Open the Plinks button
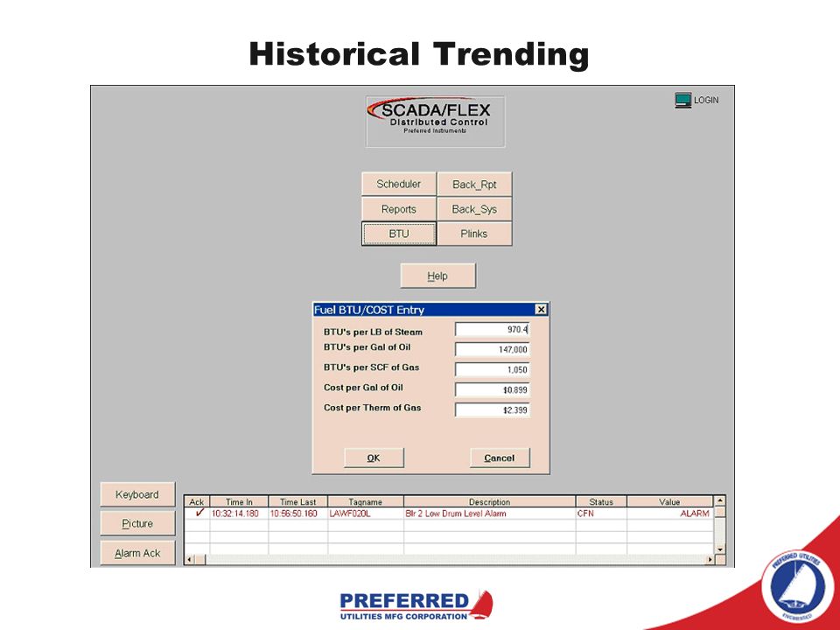The width and height of the screenshot is (840, 630). pos(474,234)
